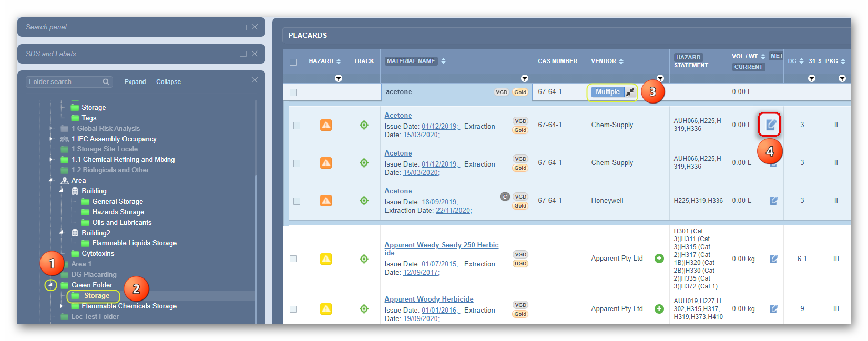Select the Oils and Lubricants folder
Image resolution: width=868 pixels, height=341 pixels.
click(x=122, y=222)
